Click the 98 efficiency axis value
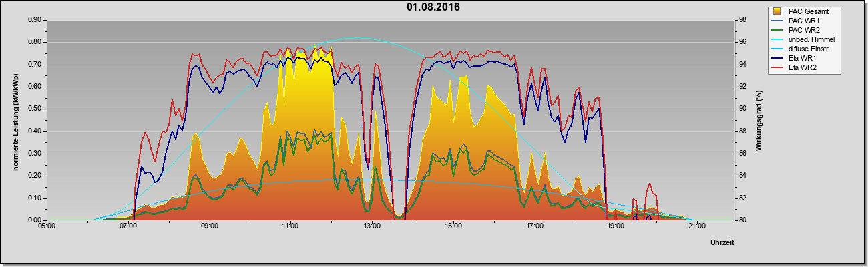This screenshot has height=267, width=868. 742,20
